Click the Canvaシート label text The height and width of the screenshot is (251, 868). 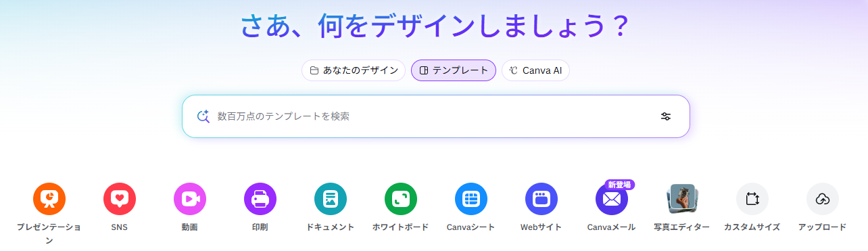pyautogui.click(x=471, y=227)
